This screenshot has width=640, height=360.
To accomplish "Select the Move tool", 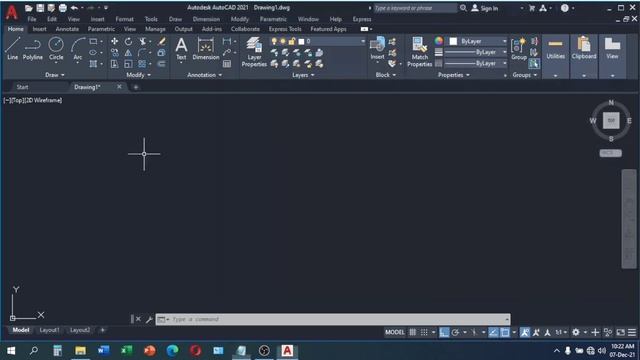I will tap(115, 41).
